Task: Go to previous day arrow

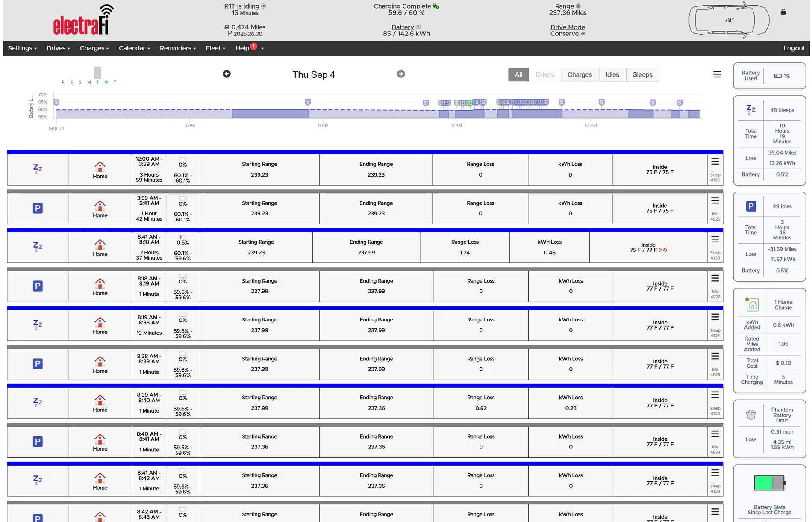Action: click(x=227, y=74)
